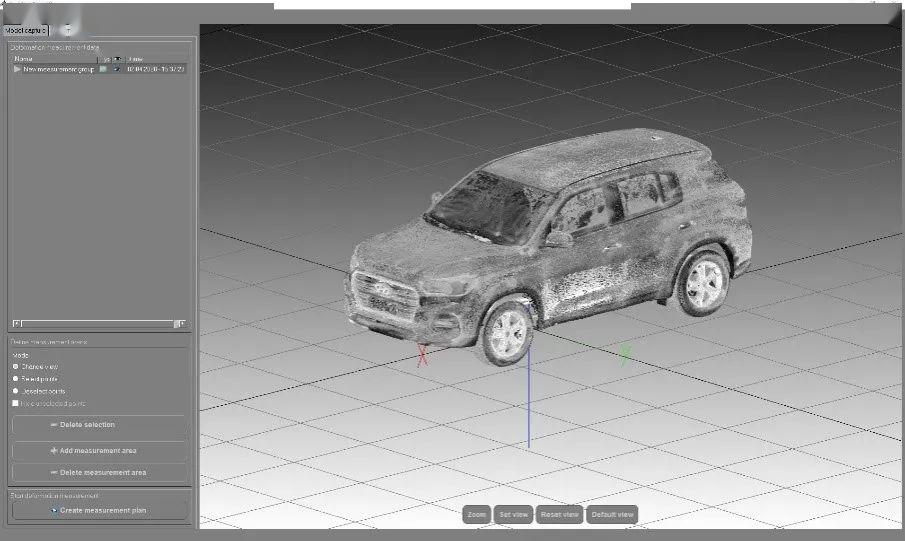Click the Name column header
Image resolution: width=905 pixels, height=541 pixels.
point(55,59)
